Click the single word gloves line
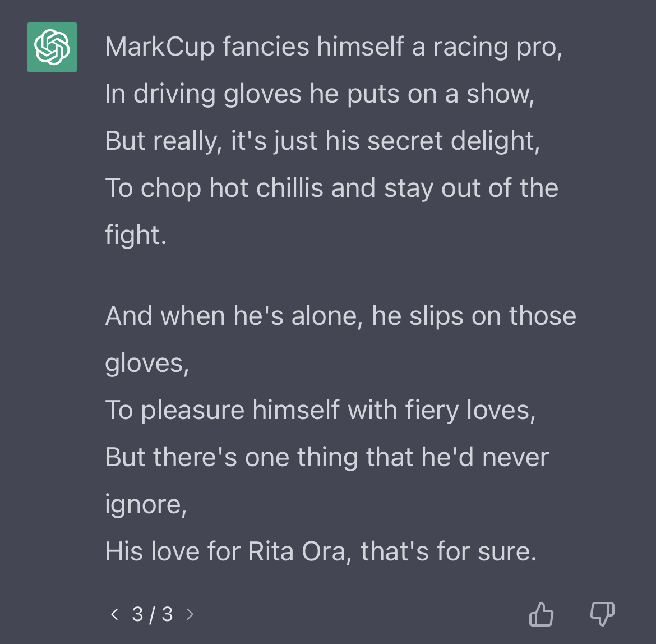 [x=147, y=363]
